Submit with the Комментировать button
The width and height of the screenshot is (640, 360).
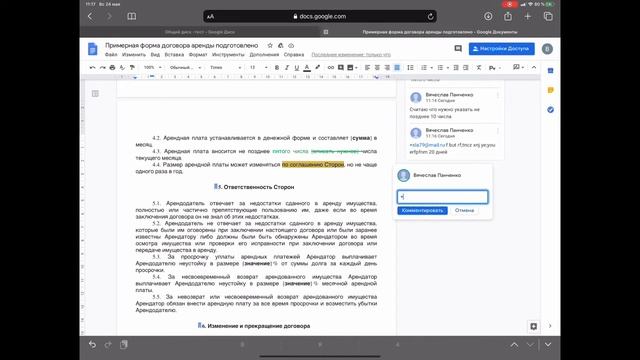(422, 210)
